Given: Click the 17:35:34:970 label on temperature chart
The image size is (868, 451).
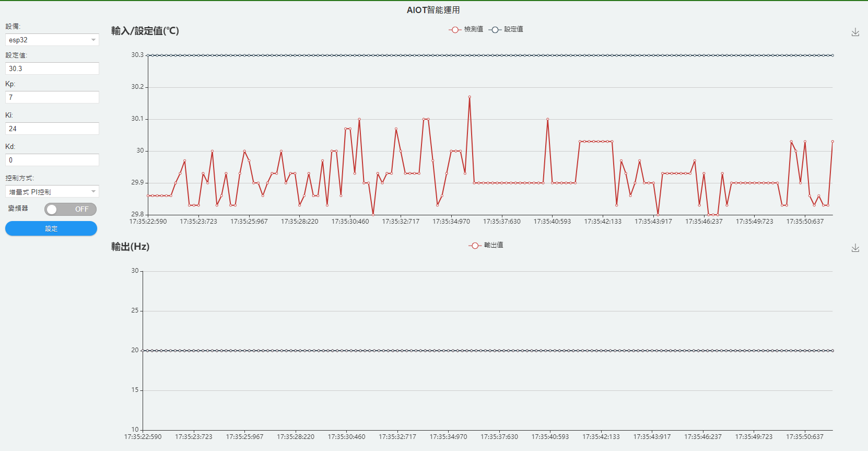Looking at the screenshot, I should click(x=451, y=222).
